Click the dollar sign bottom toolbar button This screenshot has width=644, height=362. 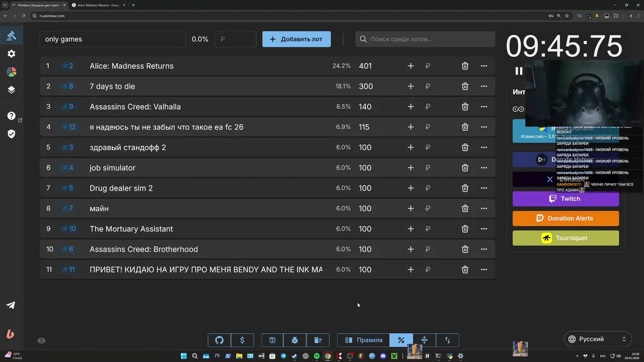[243, 340]
